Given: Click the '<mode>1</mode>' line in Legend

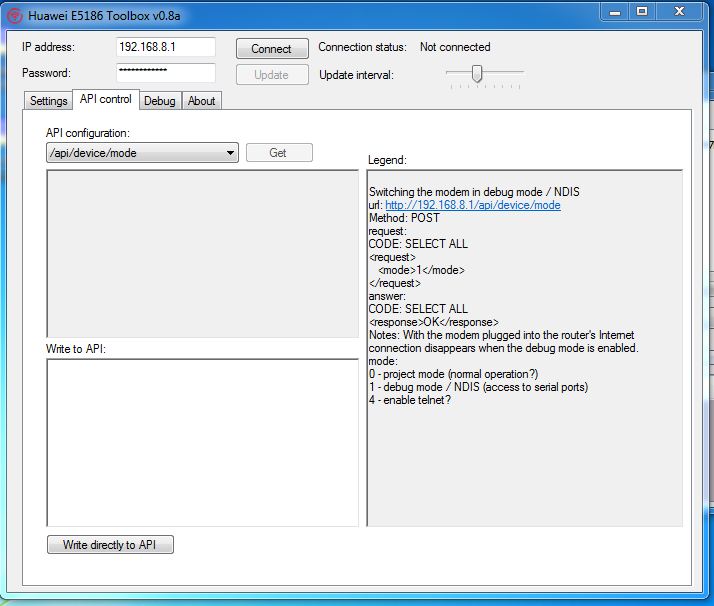Looking at the screenshot, I should [421, 270].
